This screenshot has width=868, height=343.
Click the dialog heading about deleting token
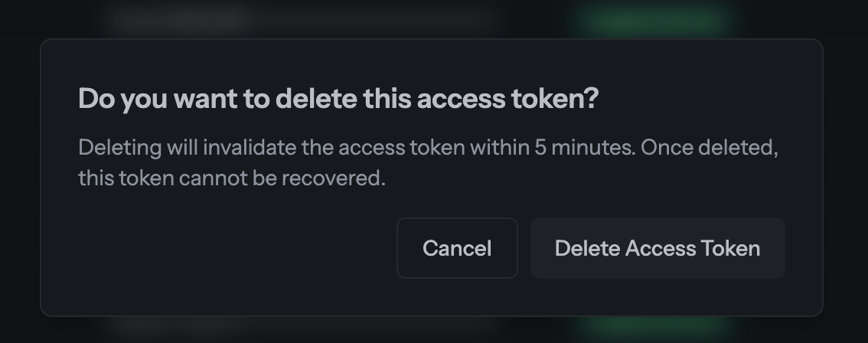click(338, 100)
